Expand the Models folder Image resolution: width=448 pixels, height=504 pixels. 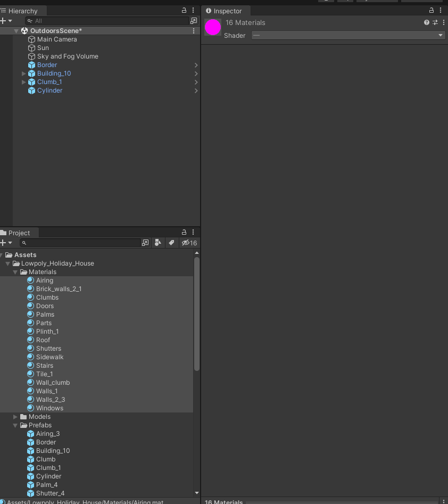(15, 417)
